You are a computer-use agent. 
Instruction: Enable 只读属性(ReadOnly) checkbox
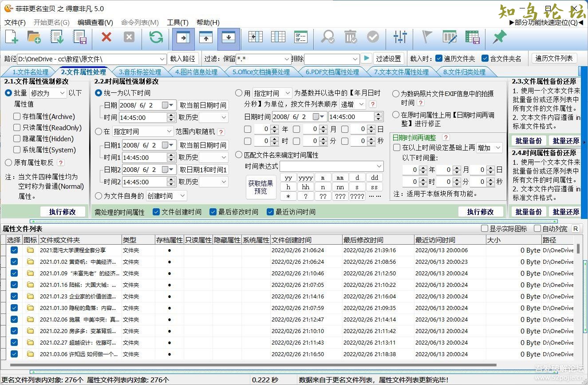pos(17,127)
